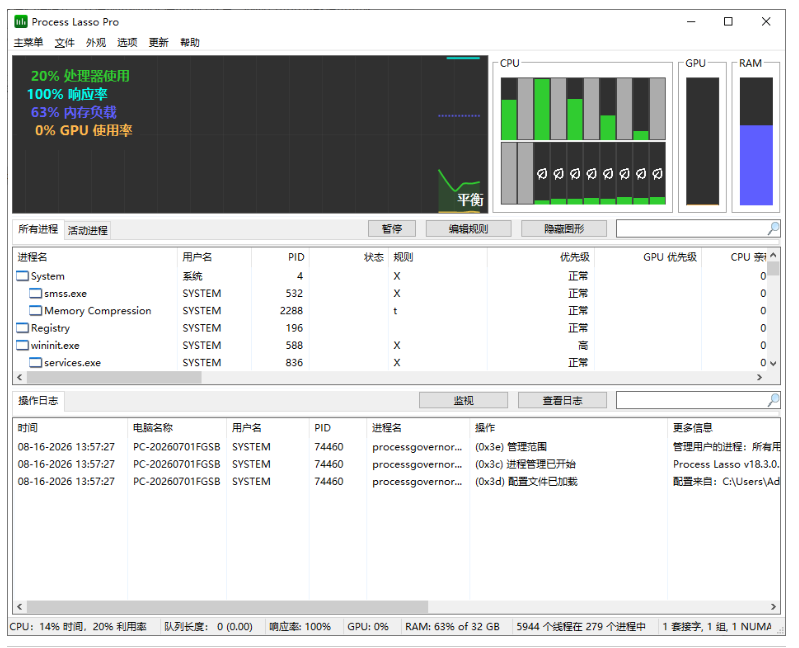Open the 主菜单 menu
This screenshot has width=799, height=648.
pos(28,42)
